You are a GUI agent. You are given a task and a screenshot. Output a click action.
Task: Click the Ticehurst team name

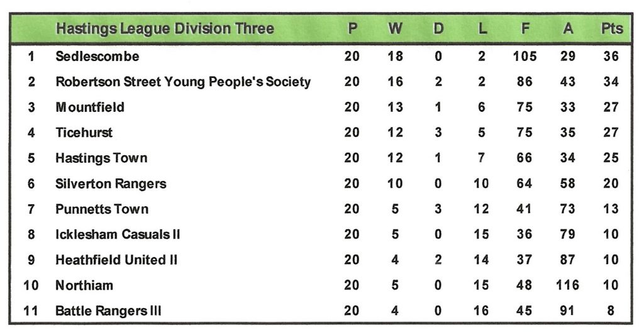pos(84,133)
